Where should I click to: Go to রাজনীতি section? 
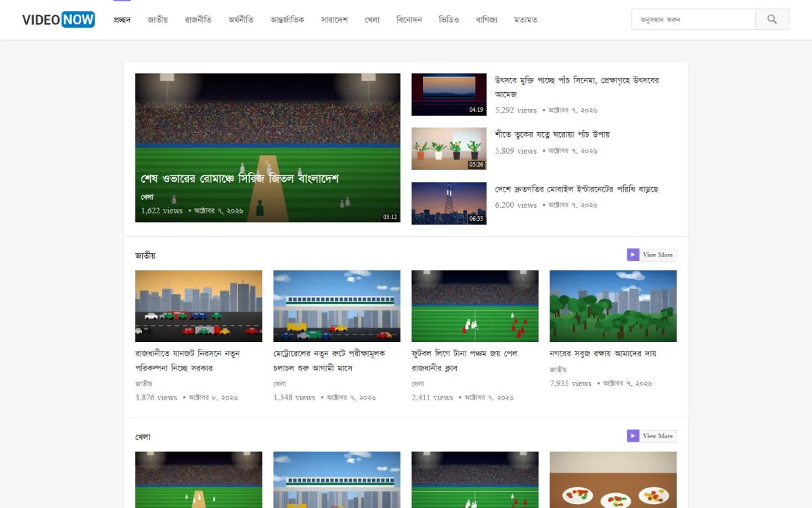[x=198, y=20]
